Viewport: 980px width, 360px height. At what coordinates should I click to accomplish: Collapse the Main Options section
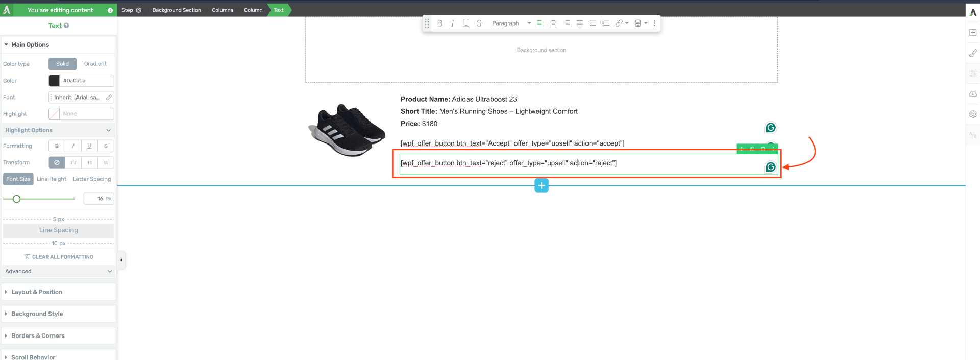(x=59, y=45)
